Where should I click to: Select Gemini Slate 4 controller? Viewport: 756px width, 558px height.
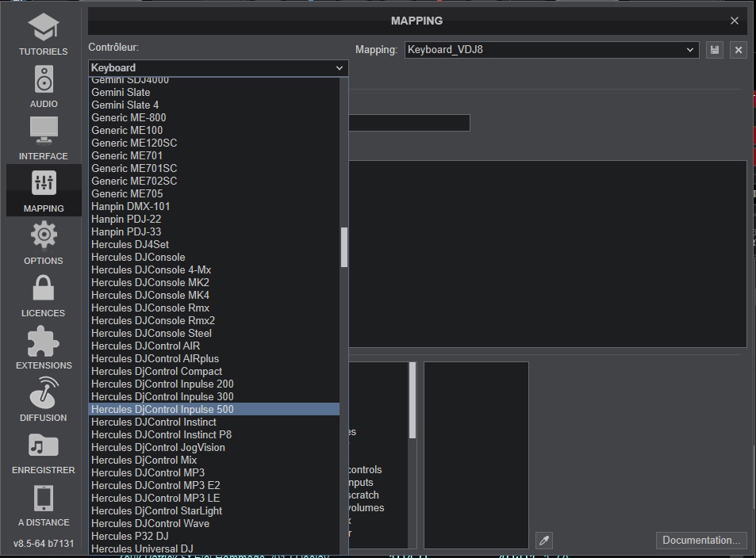tap(214, 105)
